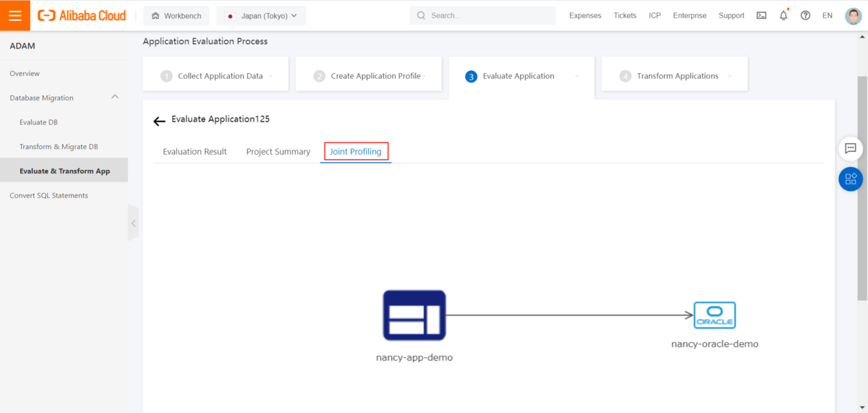Open Transform & Migrate DB sidebar item
This screenshot has width=868, height=413.
(59, 147)
